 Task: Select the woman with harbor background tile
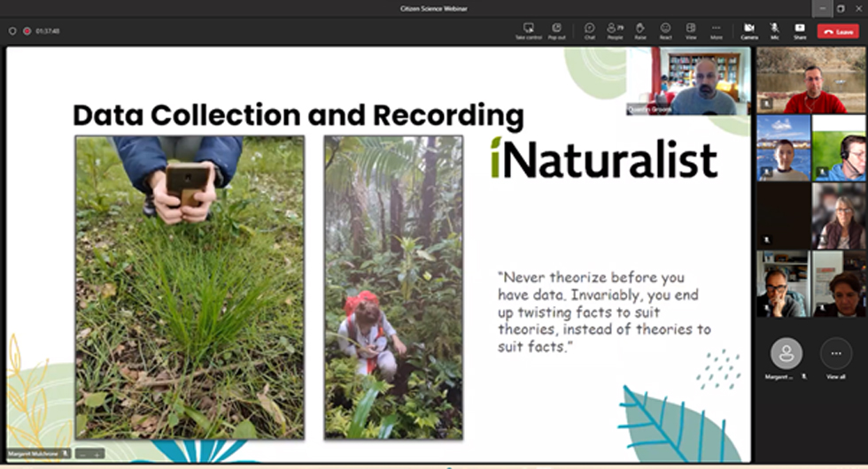click(783, 148)
